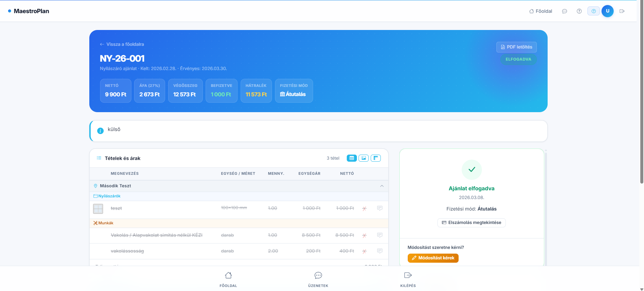
Task: Switch to table view of items
Action: click(x=351, y=158)
